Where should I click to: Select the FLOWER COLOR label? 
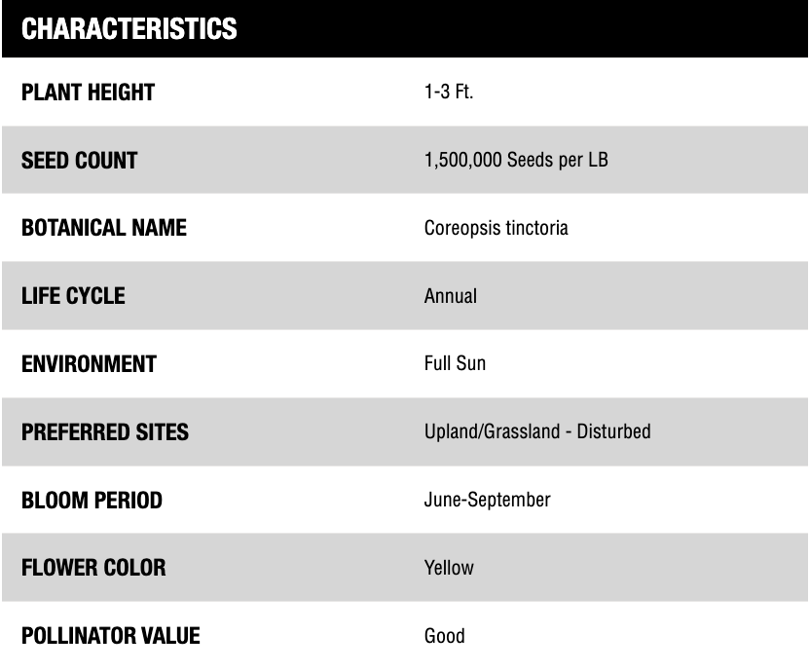tap(93, 568)
